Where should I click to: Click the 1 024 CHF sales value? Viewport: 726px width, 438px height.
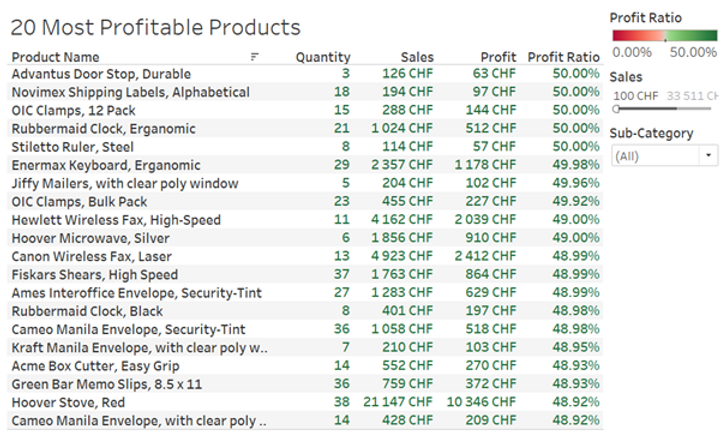[402, 128]
